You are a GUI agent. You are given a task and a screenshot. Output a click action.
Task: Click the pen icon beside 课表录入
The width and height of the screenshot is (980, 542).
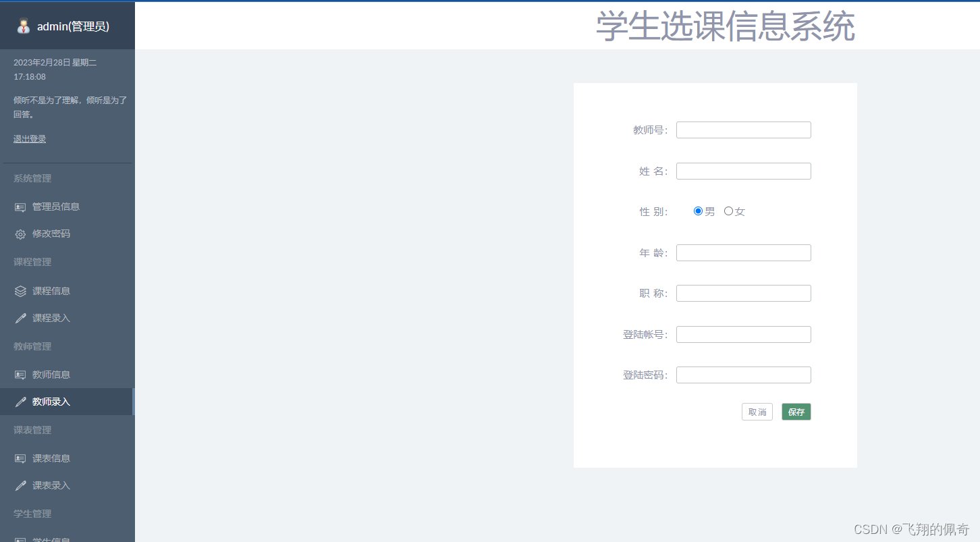(x=20, y=485)
